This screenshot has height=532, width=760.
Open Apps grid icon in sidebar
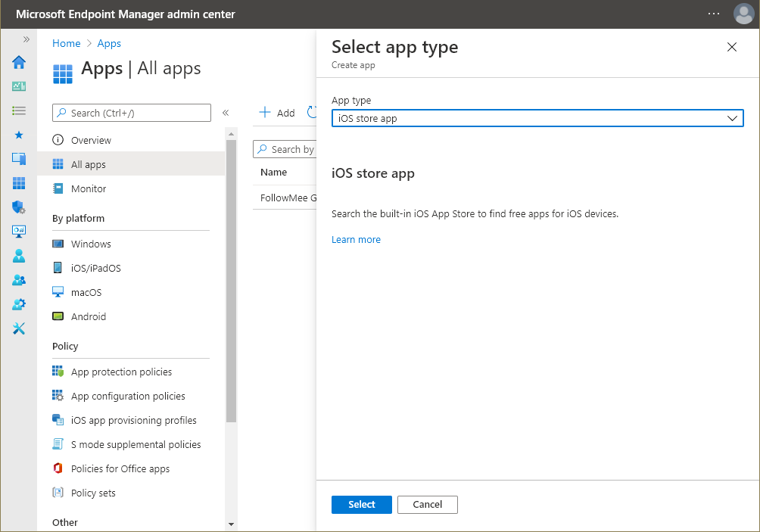point(19,183)
